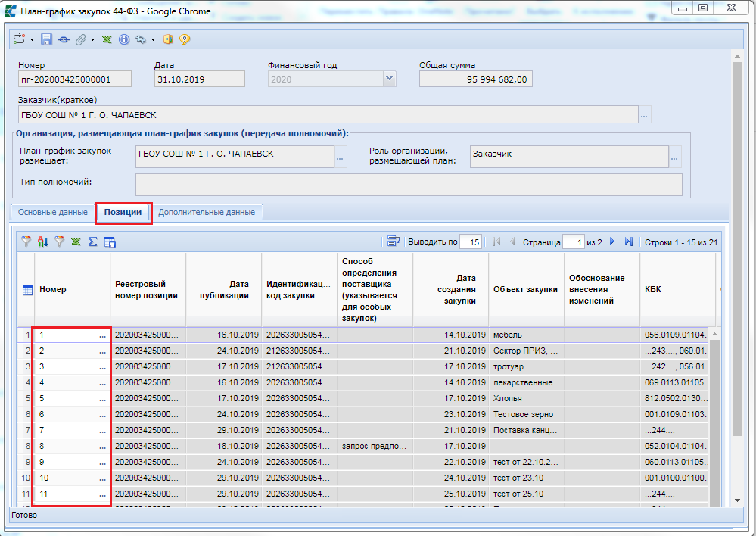Click the blue floppy disk save icon
The height and width of the screenshot is (536, 756).
pyautogui.click(x=47, y=39)
